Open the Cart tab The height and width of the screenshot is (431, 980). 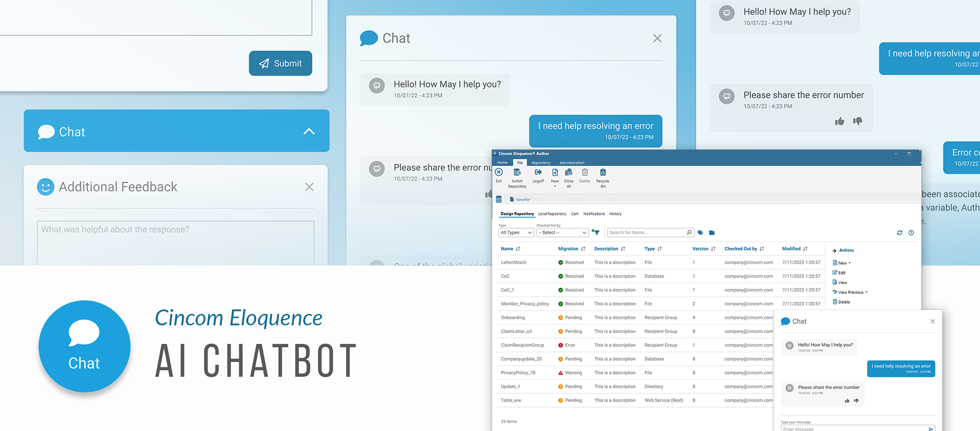pyautogui.click(x=575, y=214)
